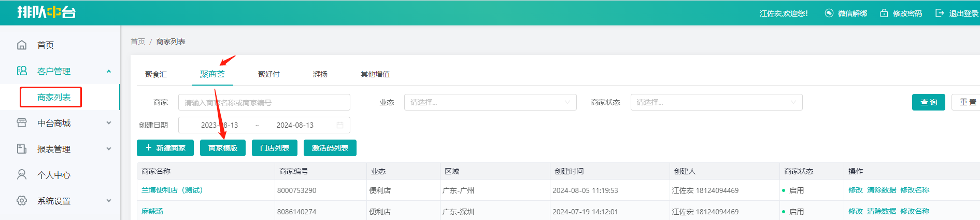This screenshot has width=980, height=220.
Task: Click the 查询 button
Action: (x=929, y=102)
